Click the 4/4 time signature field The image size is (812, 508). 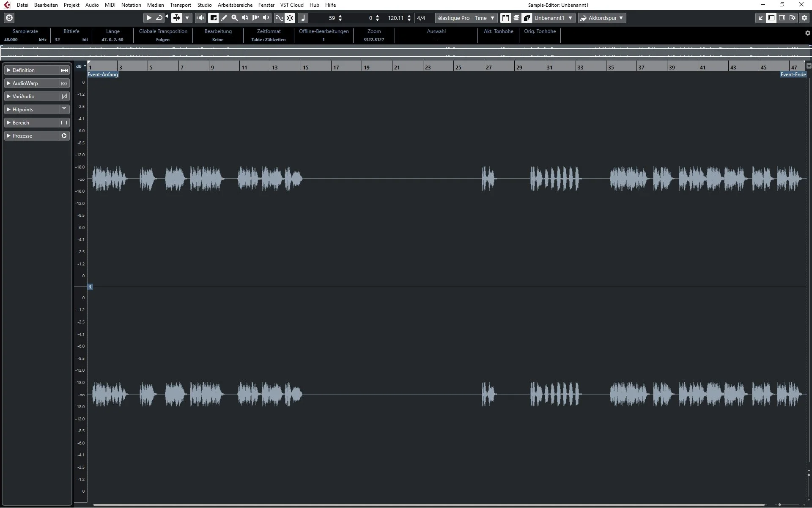pos(425,18)
